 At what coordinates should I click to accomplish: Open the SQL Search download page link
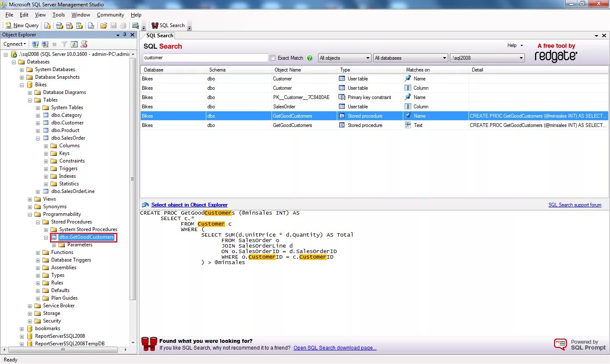335,348
